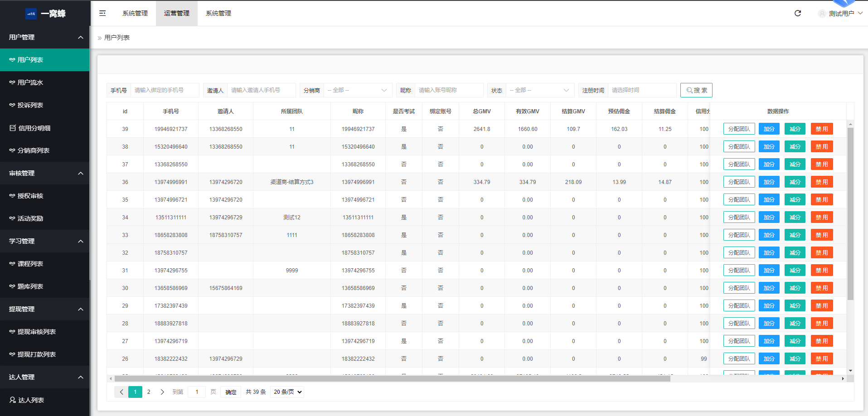868x416 pixels.
Task: Collapse the 达人管理 sidebar group
Action: (x=81, y=377)
